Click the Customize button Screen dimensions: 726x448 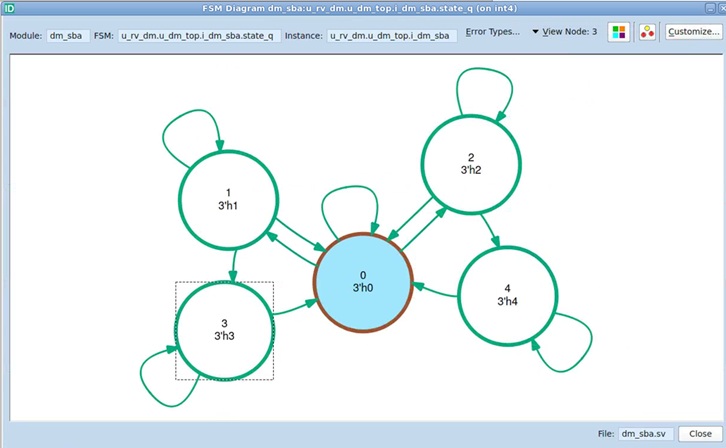(693, 32)
